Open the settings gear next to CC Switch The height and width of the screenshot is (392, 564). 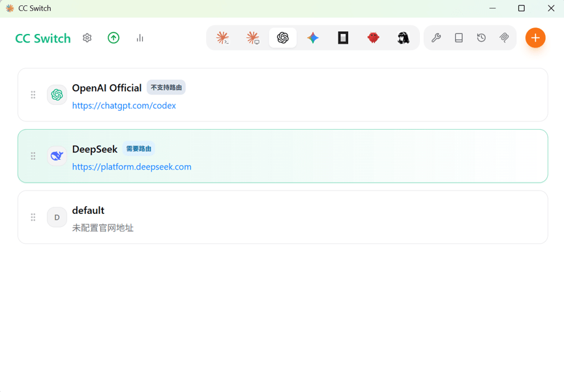[87, 38]
